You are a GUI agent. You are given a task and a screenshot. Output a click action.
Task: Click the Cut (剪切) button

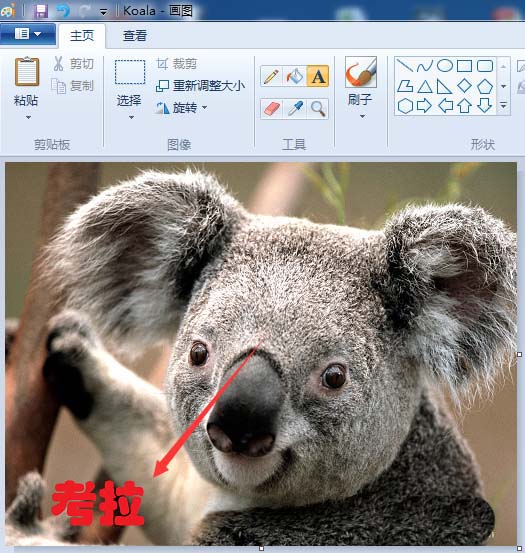(x=74, y=64)
